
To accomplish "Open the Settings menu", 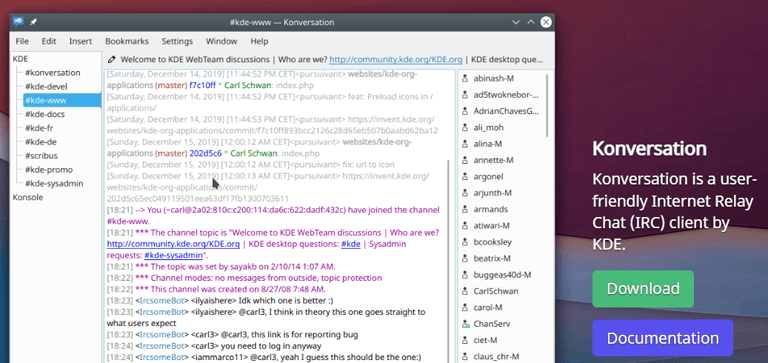I will [177, 41].
